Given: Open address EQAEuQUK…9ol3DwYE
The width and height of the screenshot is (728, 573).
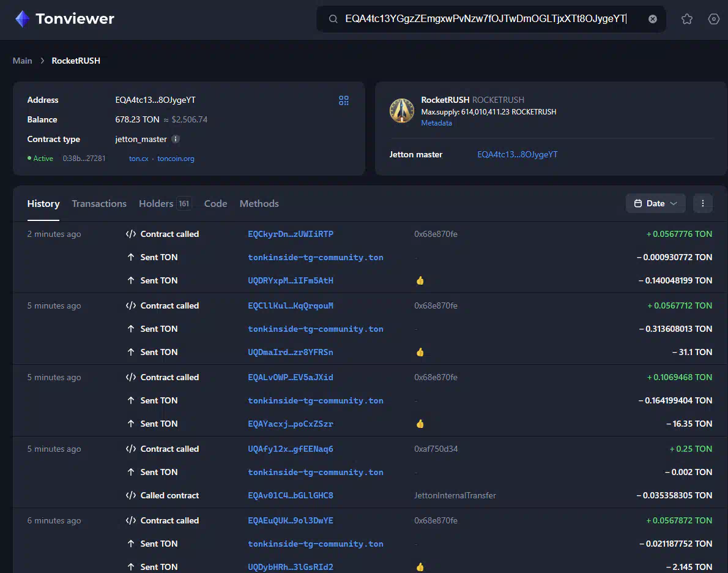Looking at the screenshot, I should [x=290, y=520].
